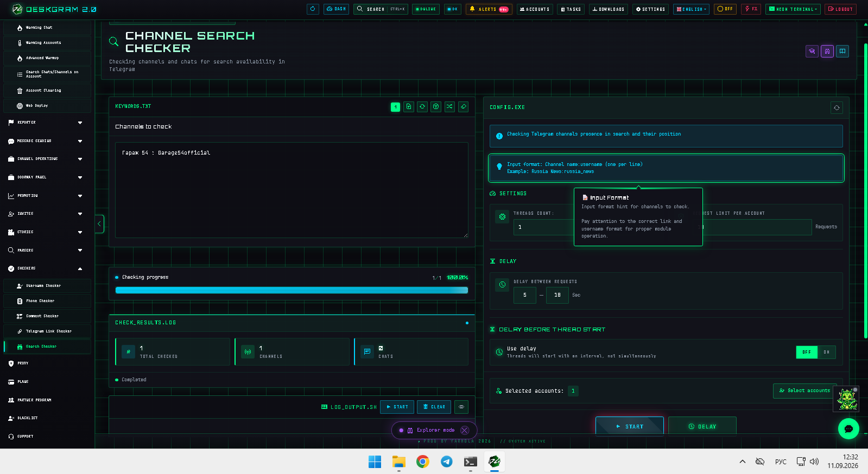Open the Neon Terminal theme dropdown
Image resolution: width=868 pixels, height=474 pixels.
point(793,9)
